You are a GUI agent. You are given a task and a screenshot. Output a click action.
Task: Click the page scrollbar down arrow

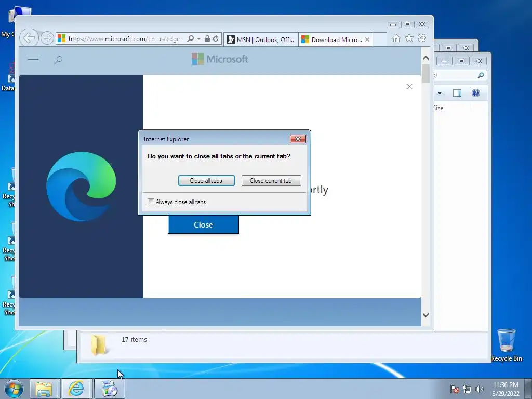(x=426, y=315)
